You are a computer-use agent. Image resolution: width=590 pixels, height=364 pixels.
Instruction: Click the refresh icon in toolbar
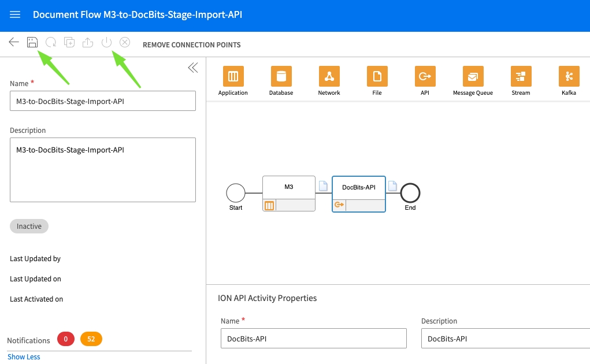point(51,42)
